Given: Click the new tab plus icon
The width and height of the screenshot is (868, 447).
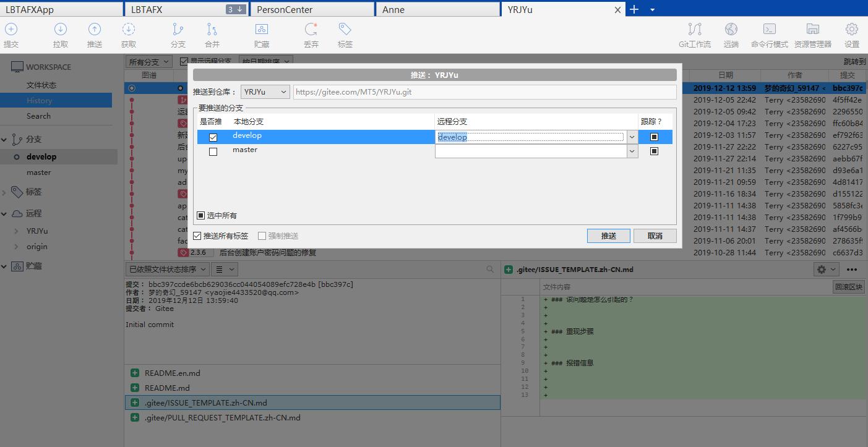Looking at the screenshot, I should 634,9.
